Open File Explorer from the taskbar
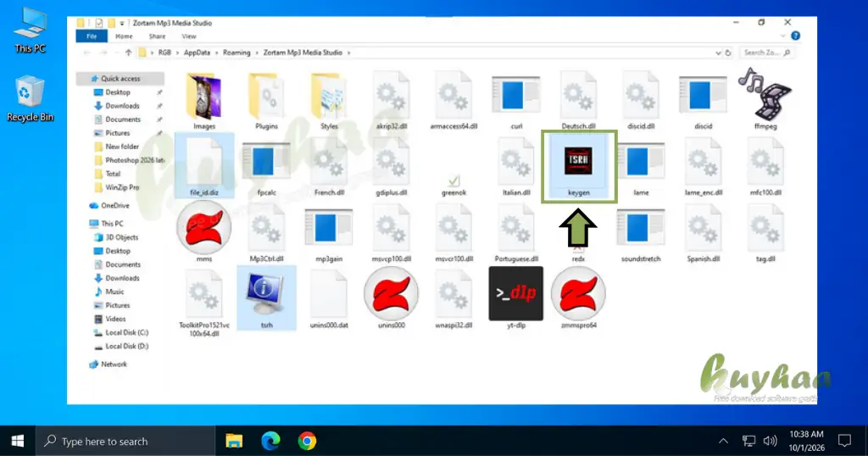 [234, 441]
